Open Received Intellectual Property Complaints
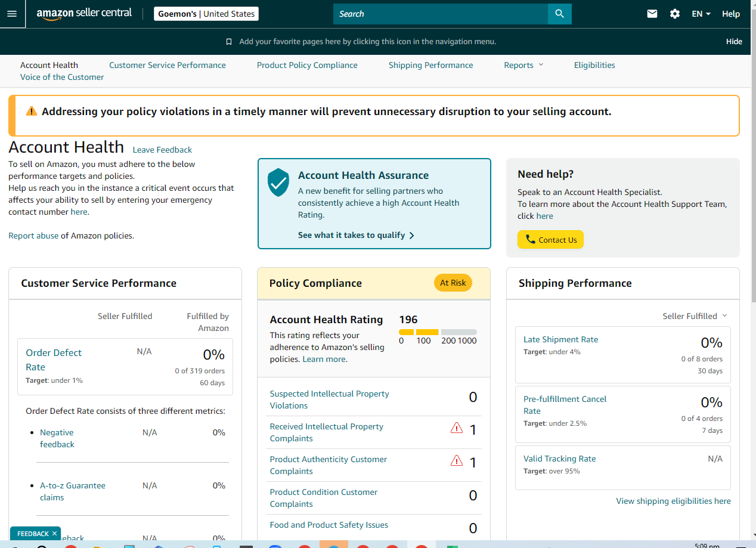Viewport: 756px width, 548px height. [x=326, y=432]
